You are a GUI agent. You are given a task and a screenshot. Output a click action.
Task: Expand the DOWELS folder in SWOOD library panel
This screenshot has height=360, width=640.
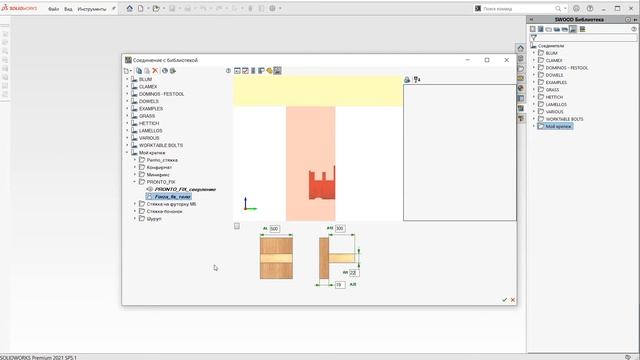[534, 75]
